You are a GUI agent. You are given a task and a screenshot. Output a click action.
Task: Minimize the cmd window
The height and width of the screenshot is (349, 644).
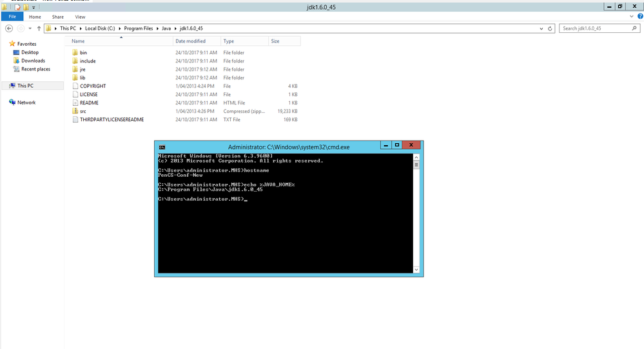(385, 145)
